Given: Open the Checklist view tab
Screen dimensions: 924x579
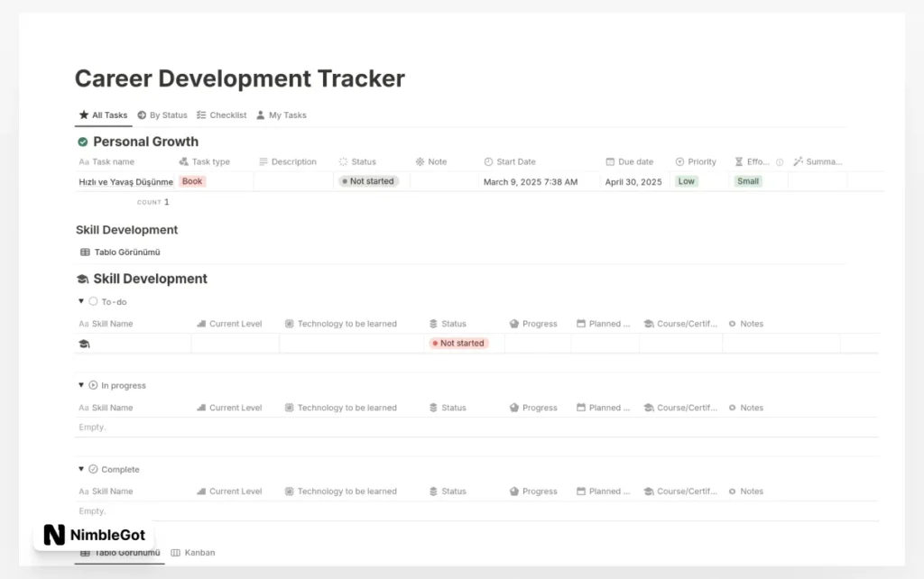Looking at the screenshot, I should coord(222,115).
